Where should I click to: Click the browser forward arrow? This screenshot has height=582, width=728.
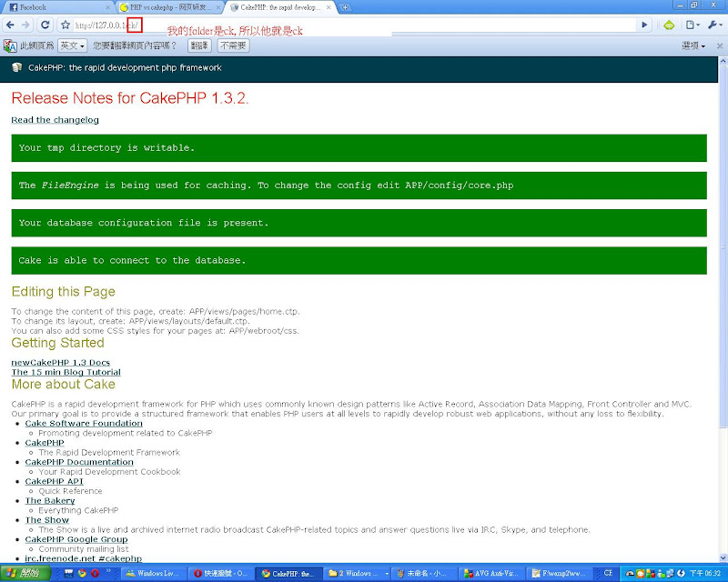point(25,25)
